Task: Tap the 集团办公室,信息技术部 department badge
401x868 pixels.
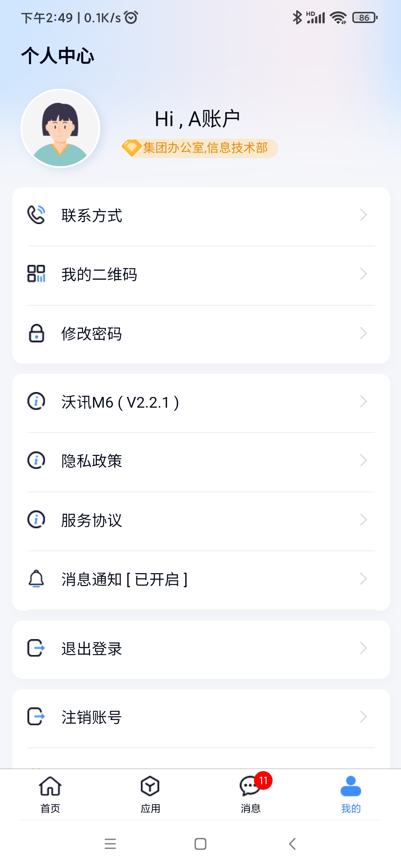Action: click(x=200, y=148)
